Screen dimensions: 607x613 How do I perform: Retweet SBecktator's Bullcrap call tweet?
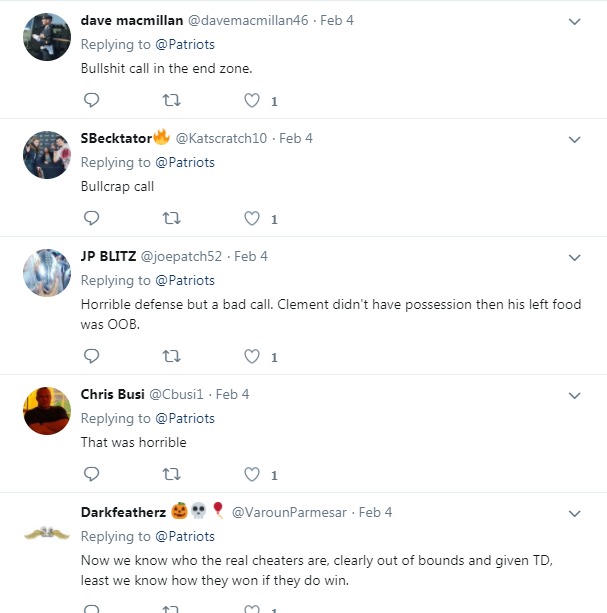coord(172,218)
